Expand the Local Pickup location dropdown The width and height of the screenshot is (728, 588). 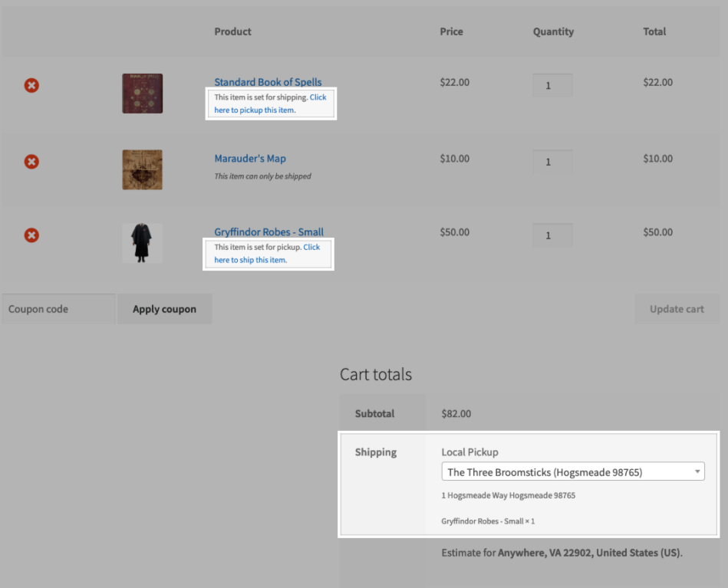pos(572,472)
